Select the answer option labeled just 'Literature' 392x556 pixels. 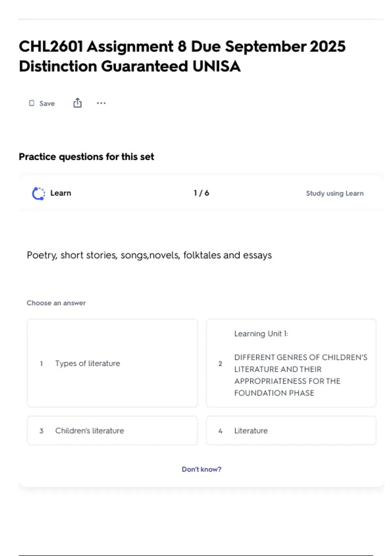291,430
